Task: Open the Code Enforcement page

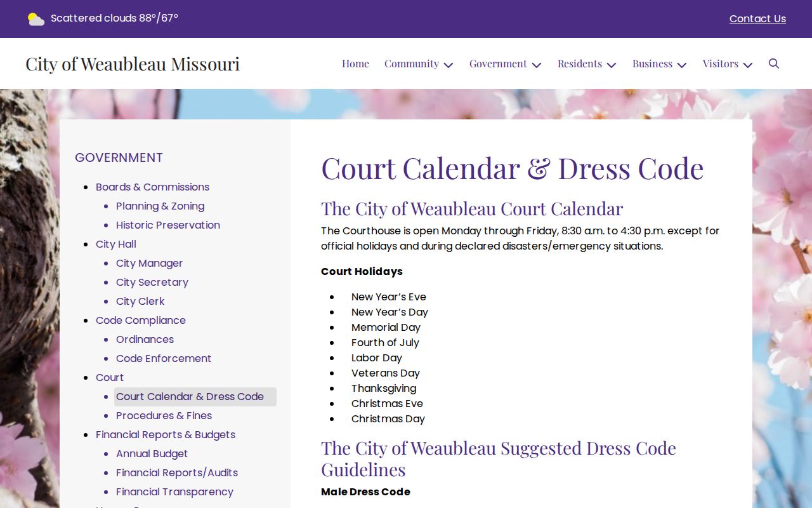Action: 164,358
